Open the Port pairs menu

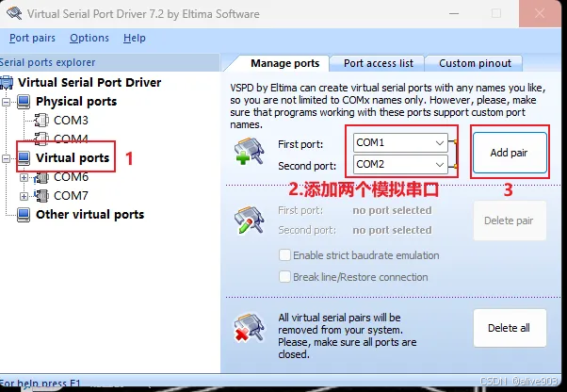(x=32, y=38)
